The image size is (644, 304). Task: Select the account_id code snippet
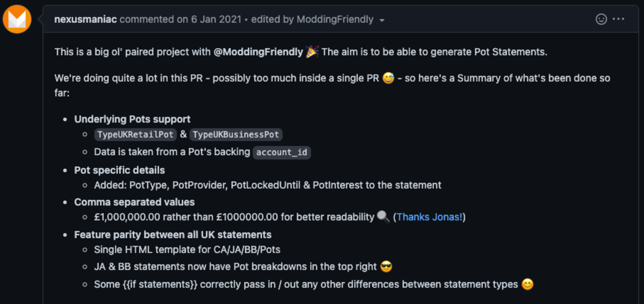(282, 152)
